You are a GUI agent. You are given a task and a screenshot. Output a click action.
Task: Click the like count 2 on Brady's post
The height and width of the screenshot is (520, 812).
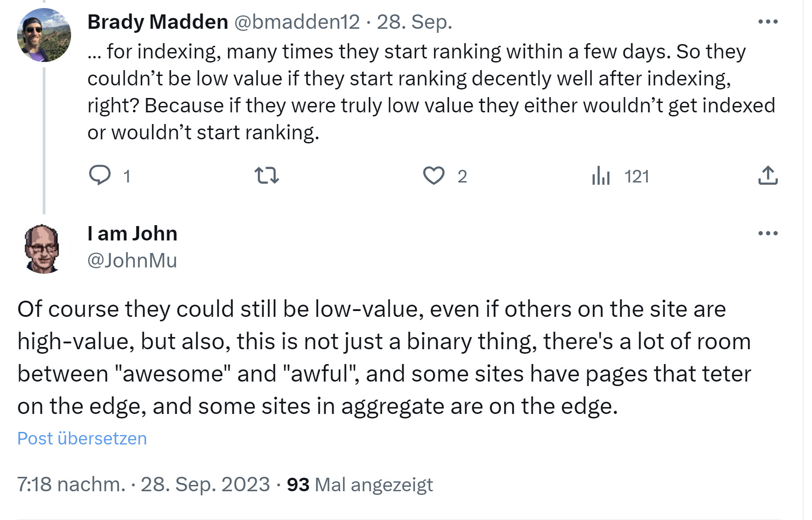coord(462,176)
